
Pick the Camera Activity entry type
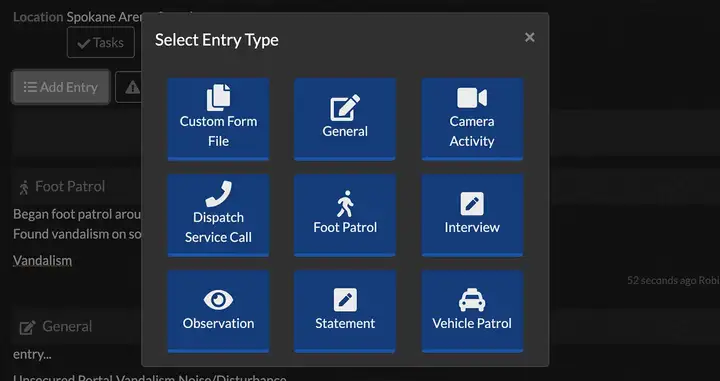[472, 119]
